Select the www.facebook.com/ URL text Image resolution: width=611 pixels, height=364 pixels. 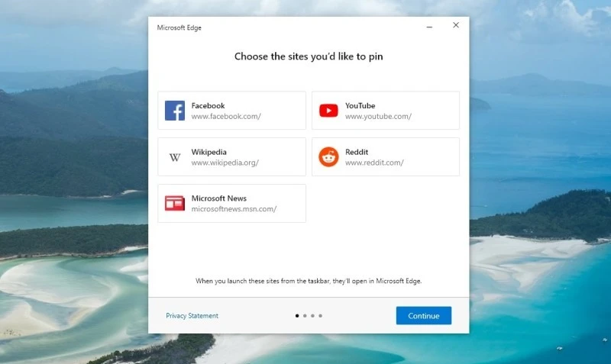pos(226,117)
